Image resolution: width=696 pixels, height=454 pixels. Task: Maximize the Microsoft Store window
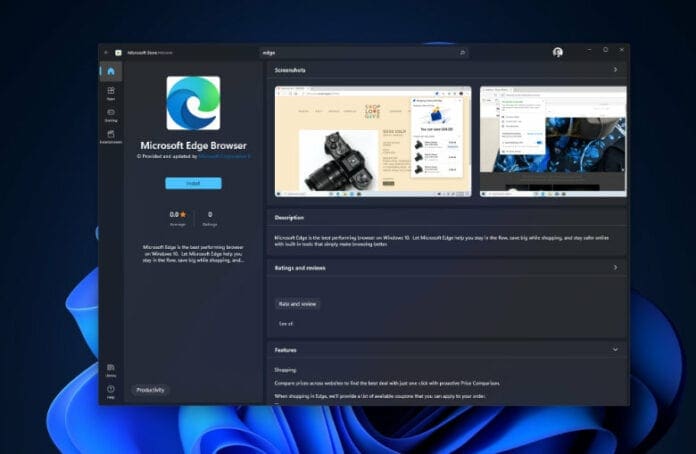click(605, 50)
